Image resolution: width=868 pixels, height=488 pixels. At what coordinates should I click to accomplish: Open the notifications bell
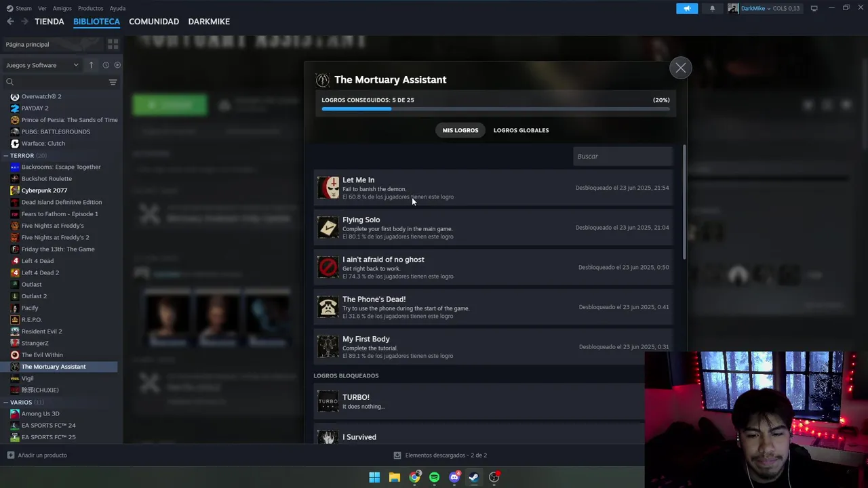(712, 8)
